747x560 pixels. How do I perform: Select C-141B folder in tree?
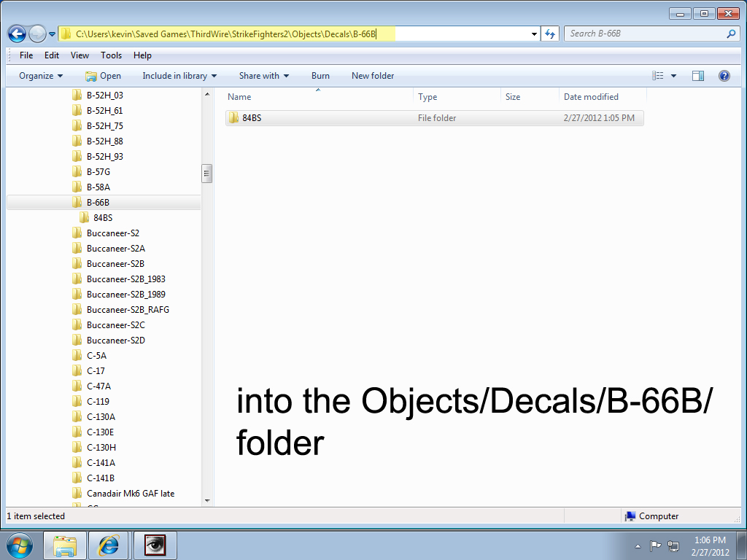coord(101,478)
